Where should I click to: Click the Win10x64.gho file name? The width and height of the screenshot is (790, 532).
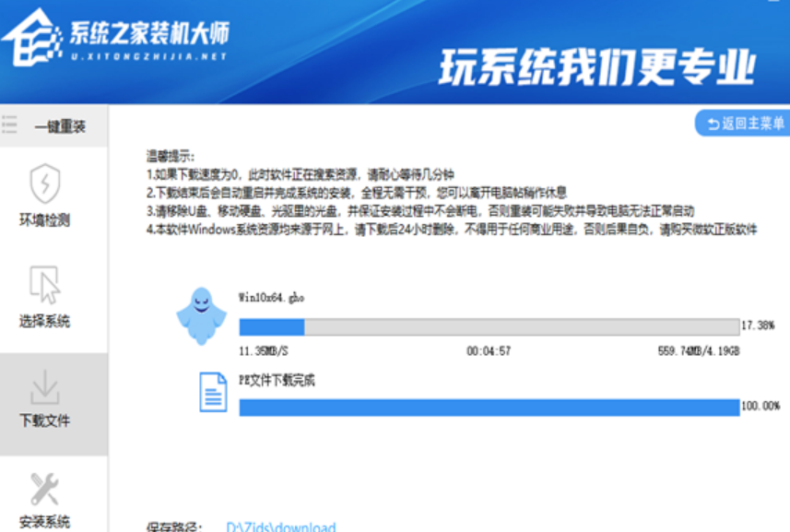pos(271,298)
